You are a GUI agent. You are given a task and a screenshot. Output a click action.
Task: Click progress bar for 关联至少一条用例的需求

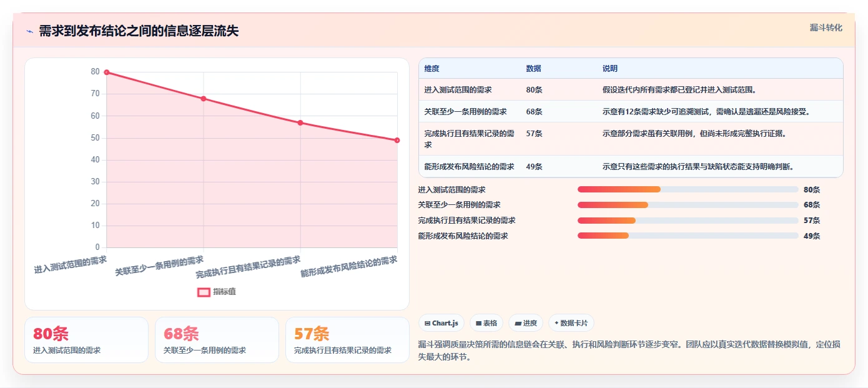688,205
